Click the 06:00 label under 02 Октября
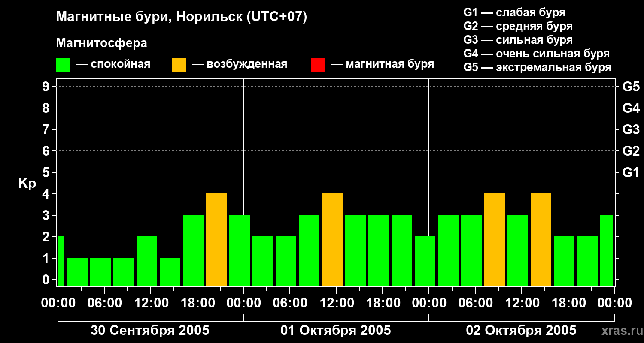644x343 pixels. tap(475, 303)
